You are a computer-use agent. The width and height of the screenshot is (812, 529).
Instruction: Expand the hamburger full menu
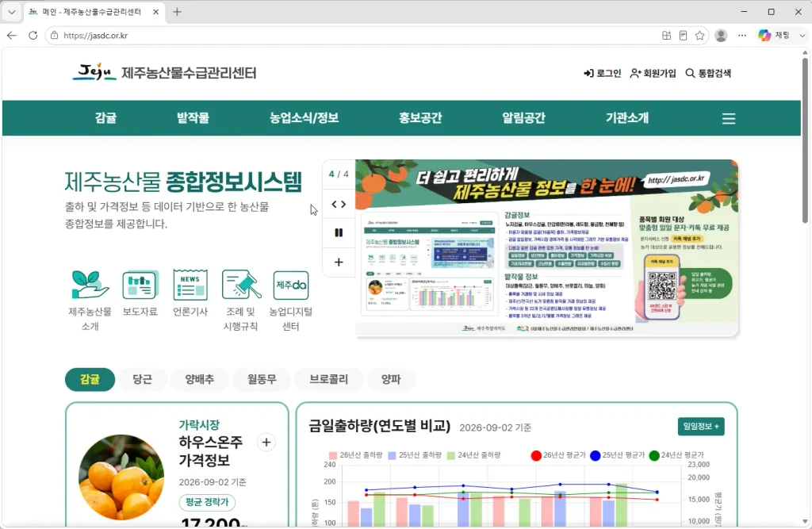tap(729, 119)
